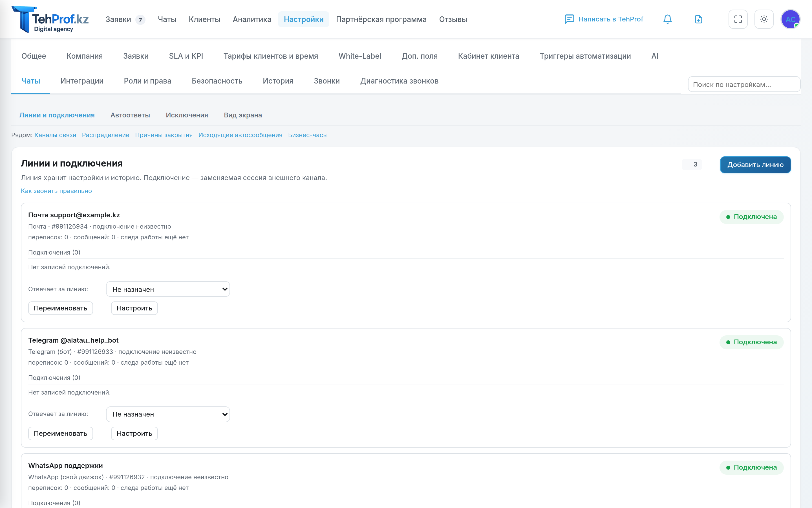Switch to Автоответы sub-tab
The width and height of the screenshot is (812, 508).
pyautogui.click(x=130, y=115)
